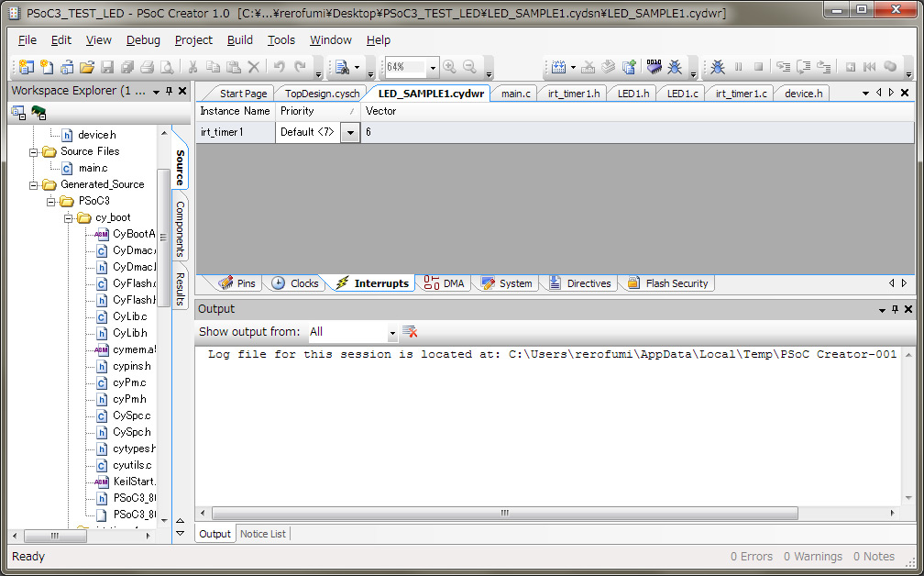Collapse the Generated_Source folder
The image size is (924, 576).
click(34, 185)
